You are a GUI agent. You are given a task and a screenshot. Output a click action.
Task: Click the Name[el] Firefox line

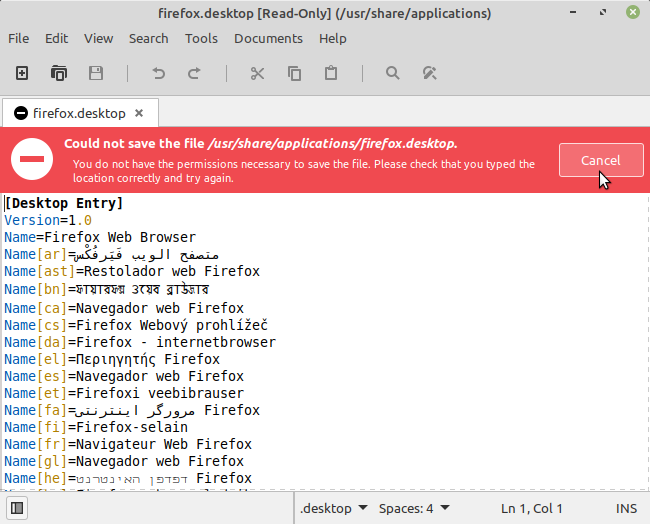tap(112, 359)
